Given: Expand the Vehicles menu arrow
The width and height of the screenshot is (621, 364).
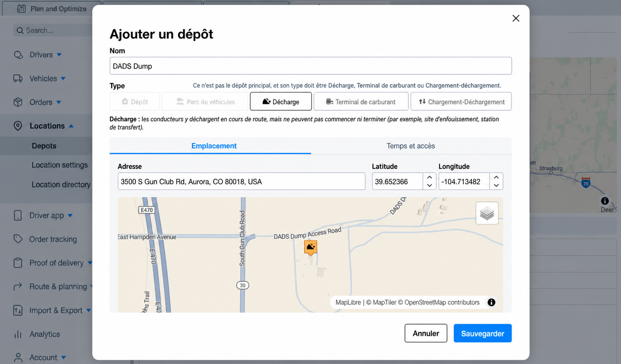Looking at the screenshot, I should point(63,78).
